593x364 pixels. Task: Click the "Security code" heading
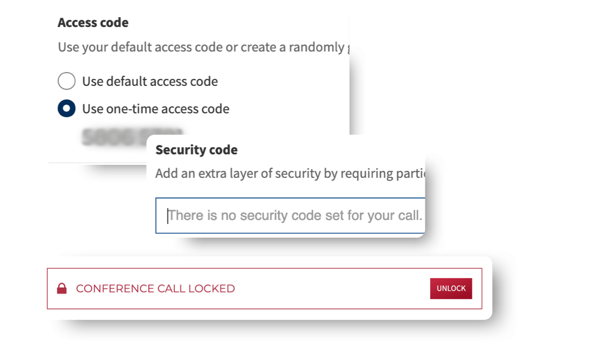[197, 150]
